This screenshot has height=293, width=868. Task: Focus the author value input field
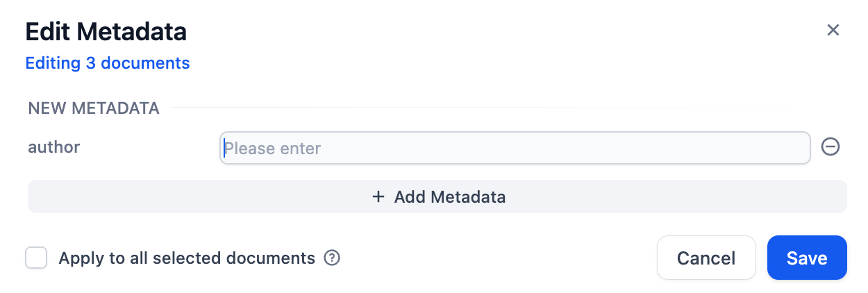pos(515,148)
